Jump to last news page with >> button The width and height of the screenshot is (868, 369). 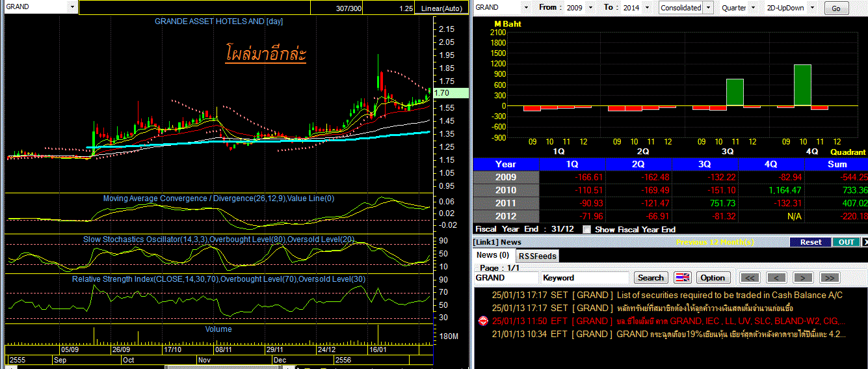point(829,277)
